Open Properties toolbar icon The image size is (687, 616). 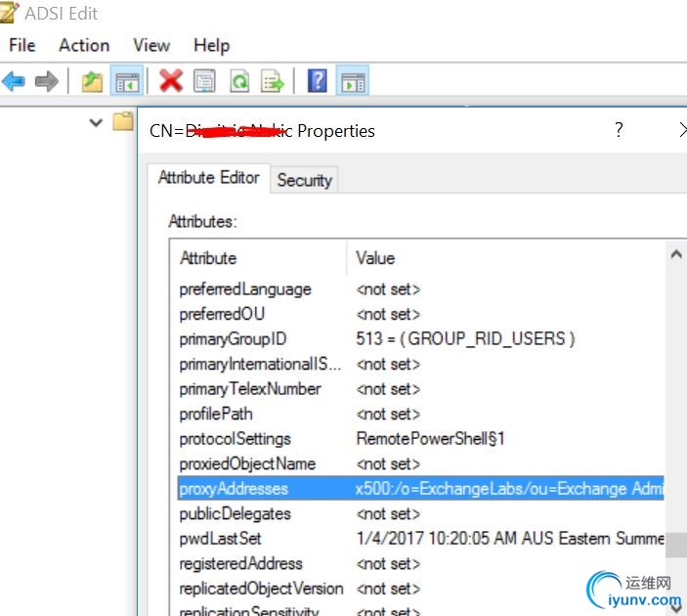click(x=204, y=81)
